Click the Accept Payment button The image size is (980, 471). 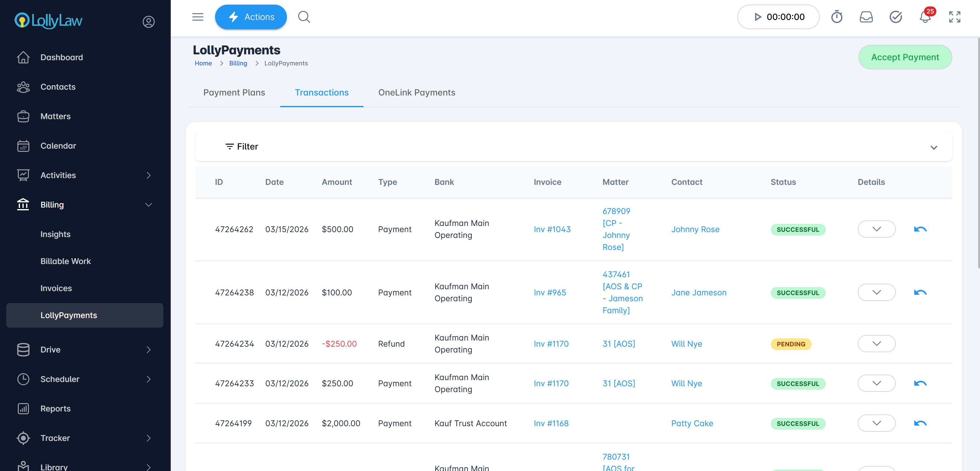pyautogui.click(x=905, y=57)
